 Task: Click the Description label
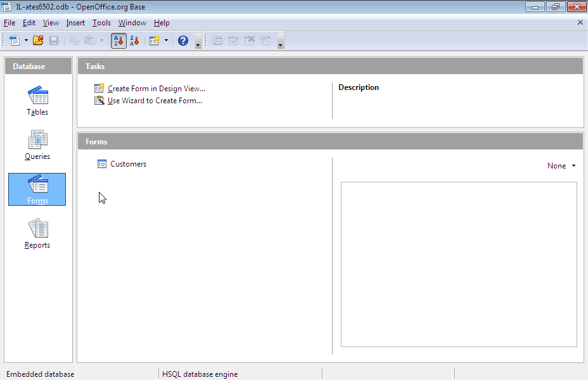pyautogui.click(x=359, y=87)
